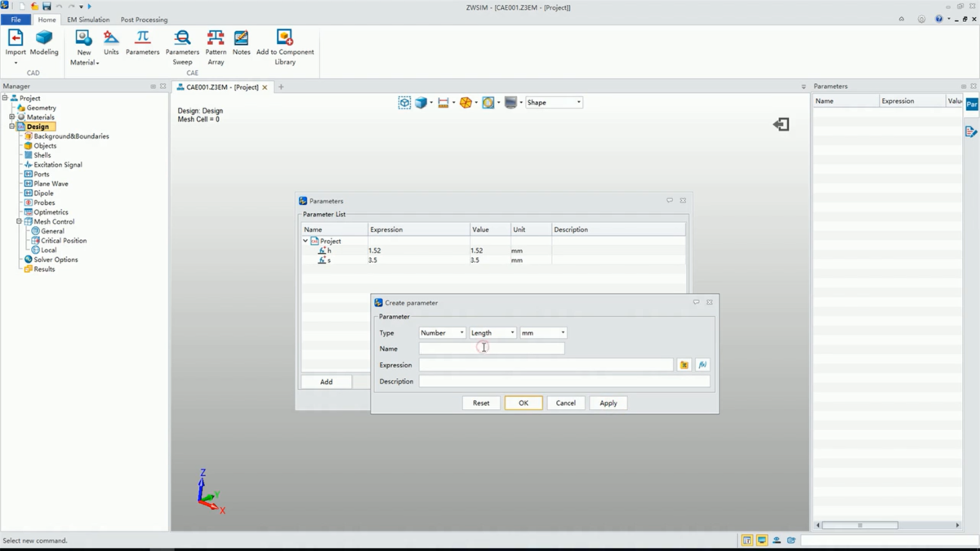Click the orange mesh display icon

[x=465, y=103]
